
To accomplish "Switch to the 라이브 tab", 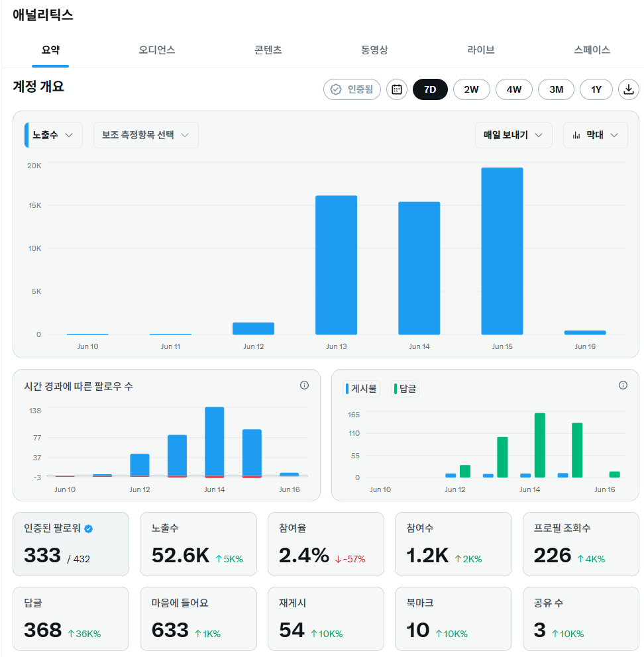I will pyautogui.click(x=481, y=50).
